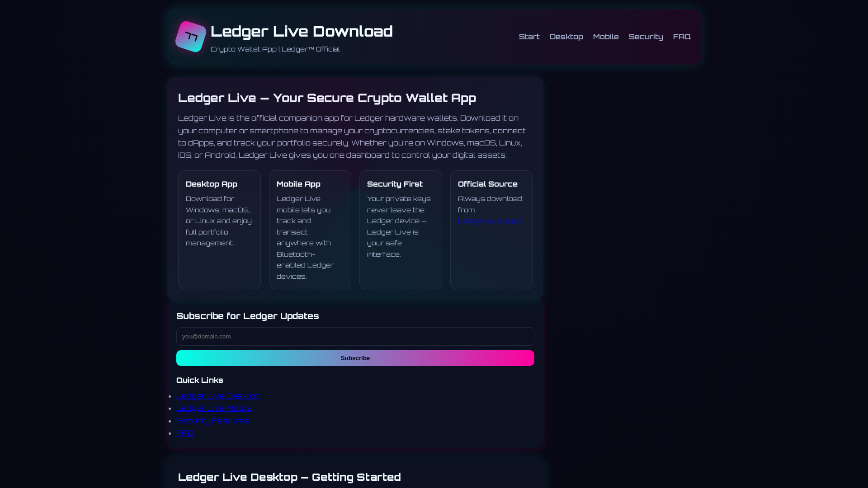Click the Subscribe for Ledger Updates heading

coord(248,316)
